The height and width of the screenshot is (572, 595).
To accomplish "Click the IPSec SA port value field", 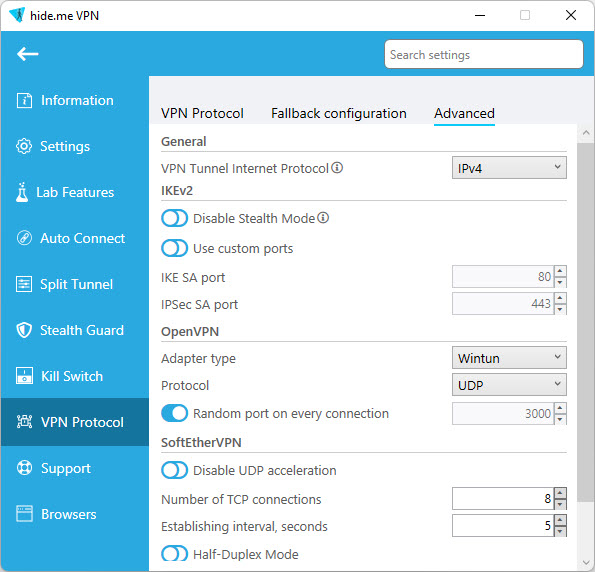I will click(503, 304).
